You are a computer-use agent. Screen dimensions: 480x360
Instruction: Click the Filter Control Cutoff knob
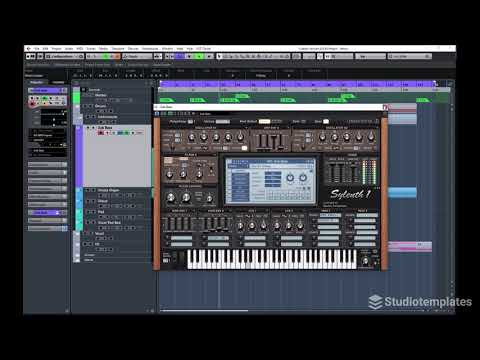171,198
